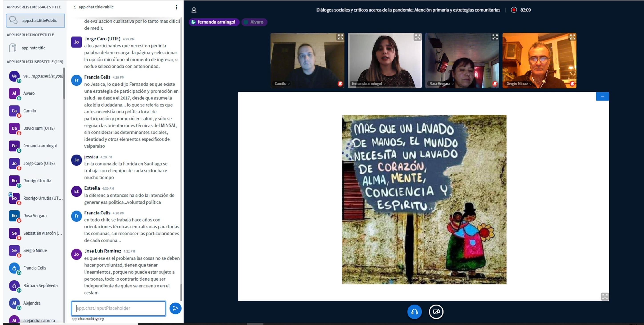Expand Rosa Vergara's webcam to fullscreen
Screen dimensions: 644x325
tap(495, 37)
